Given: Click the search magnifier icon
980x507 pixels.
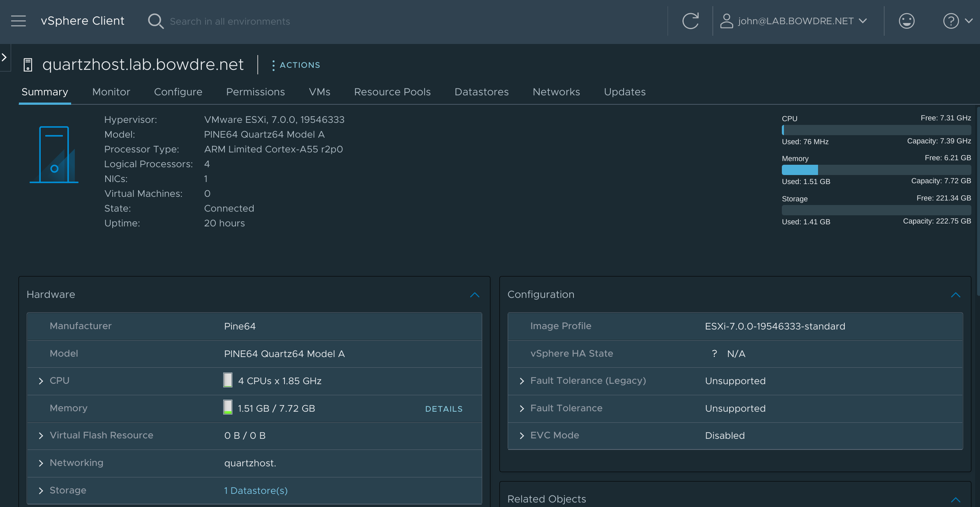Looking at the screenshot, I should tap(155, 21).
